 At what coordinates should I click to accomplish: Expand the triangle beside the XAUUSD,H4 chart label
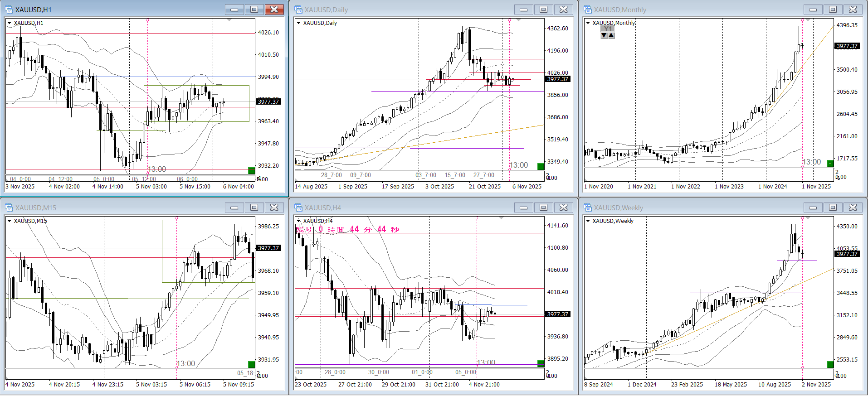coord(298,221)
